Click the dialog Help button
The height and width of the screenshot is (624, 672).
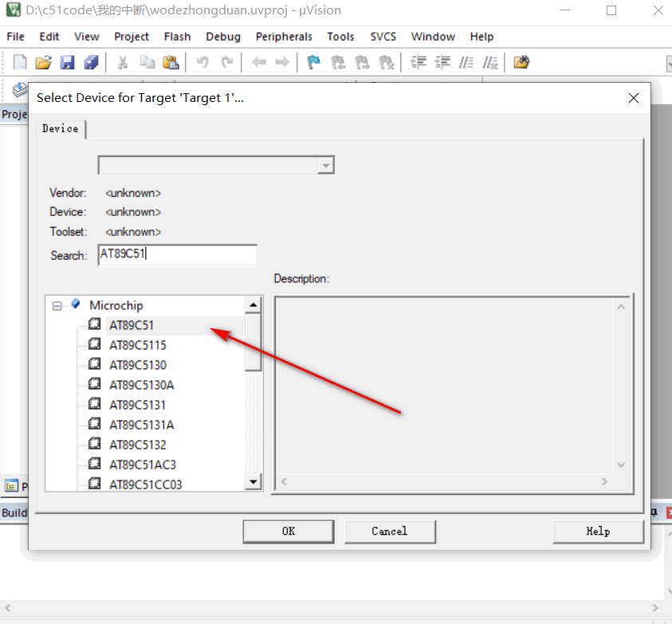pyautogui.click(x=599, y=532)
